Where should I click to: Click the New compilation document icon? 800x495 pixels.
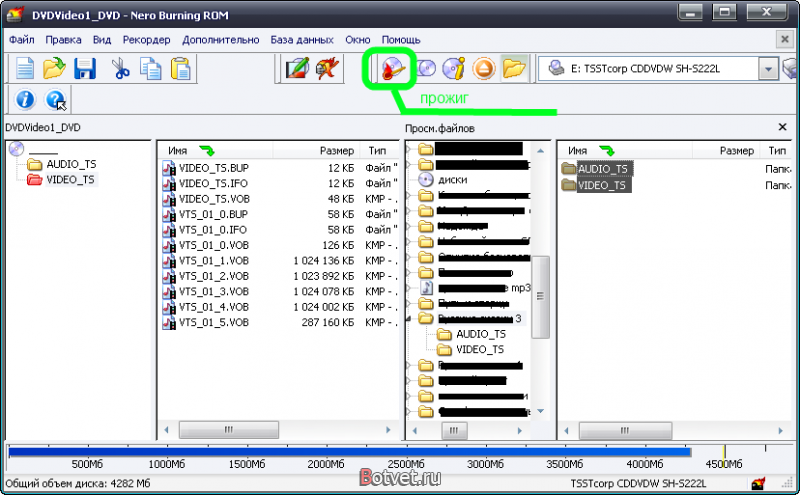[x=24, y=68]
